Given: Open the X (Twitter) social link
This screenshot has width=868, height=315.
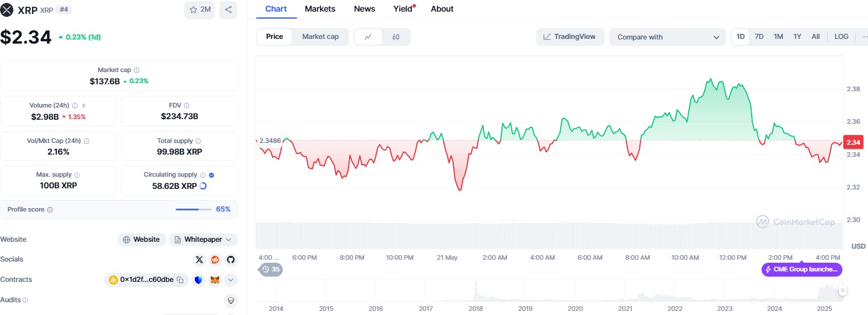Looking at the screenshot, I should 200,260.
